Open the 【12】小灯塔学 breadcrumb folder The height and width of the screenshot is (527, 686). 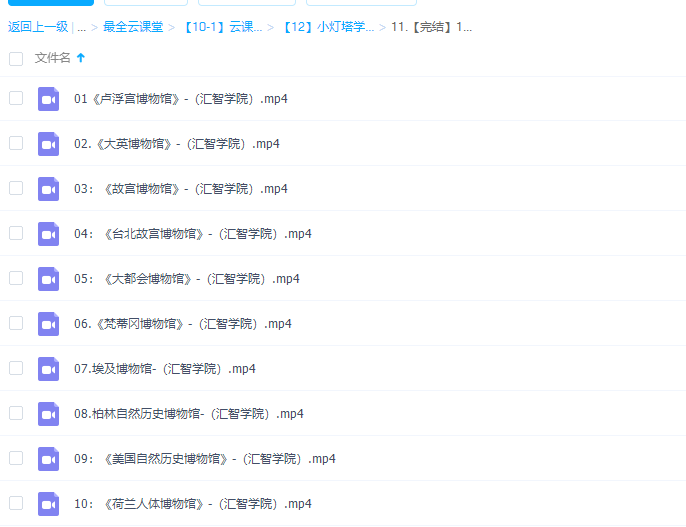coord(327,27)
